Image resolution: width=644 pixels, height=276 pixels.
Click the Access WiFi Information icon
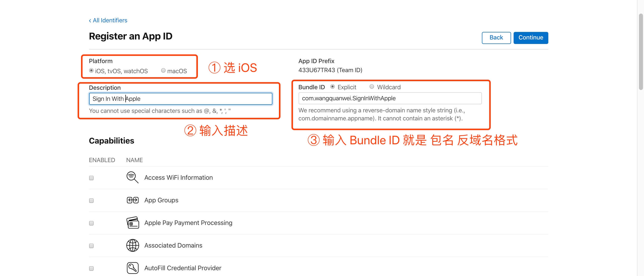[x=132, y=177]
